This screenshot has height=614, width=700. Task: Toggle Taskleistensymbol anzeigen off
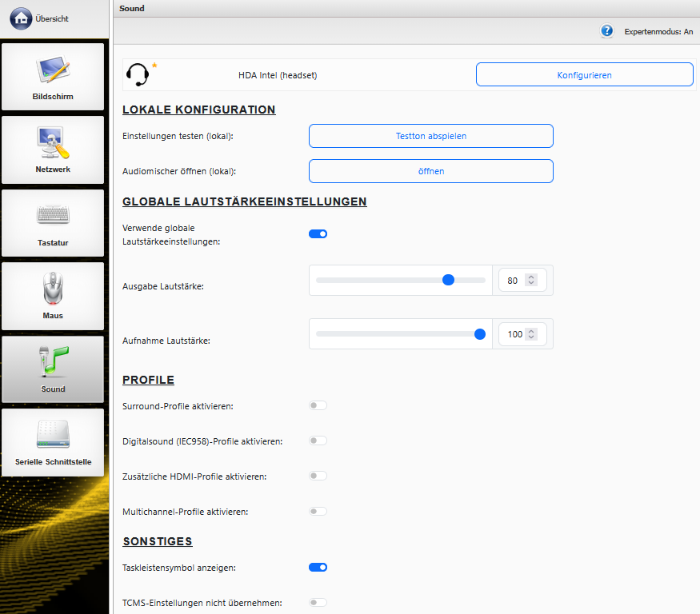click(318, 568)
